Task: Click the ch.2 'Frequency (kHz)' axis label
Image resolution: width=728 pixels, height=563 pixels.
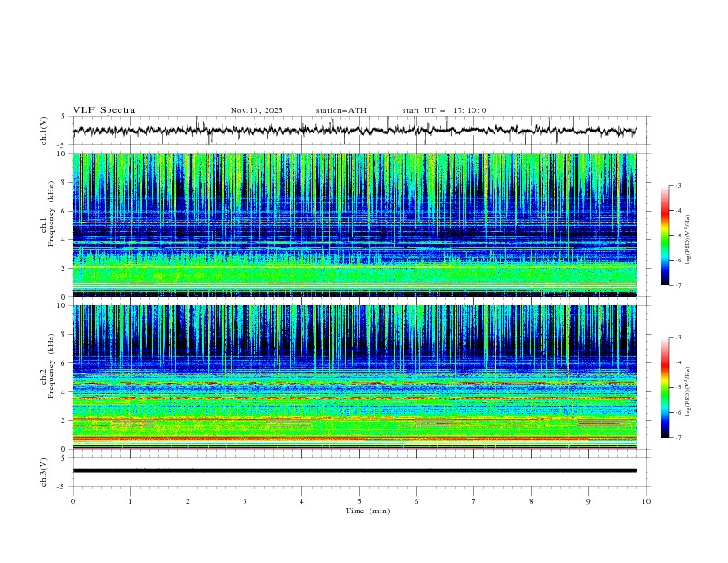Action: (x=51, y=365)
